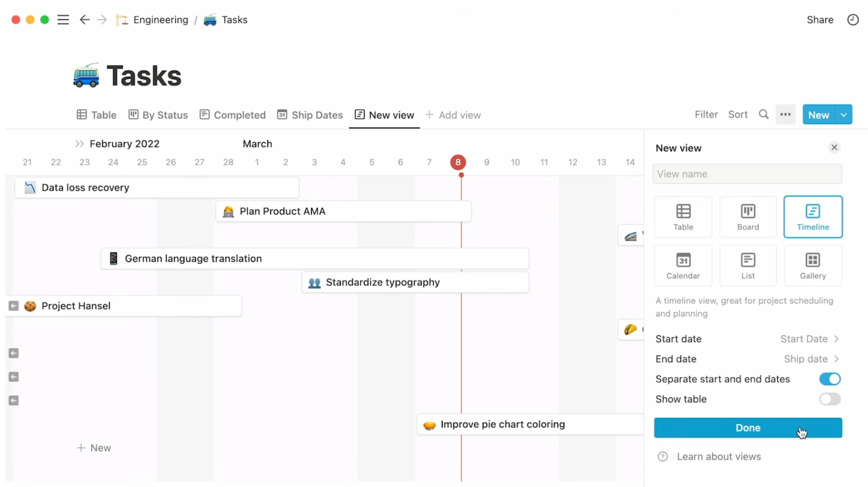This screenshot has height=487, width=868.
Task: Expand the New button dropdown arrow
Action: [x=844, y=115]
